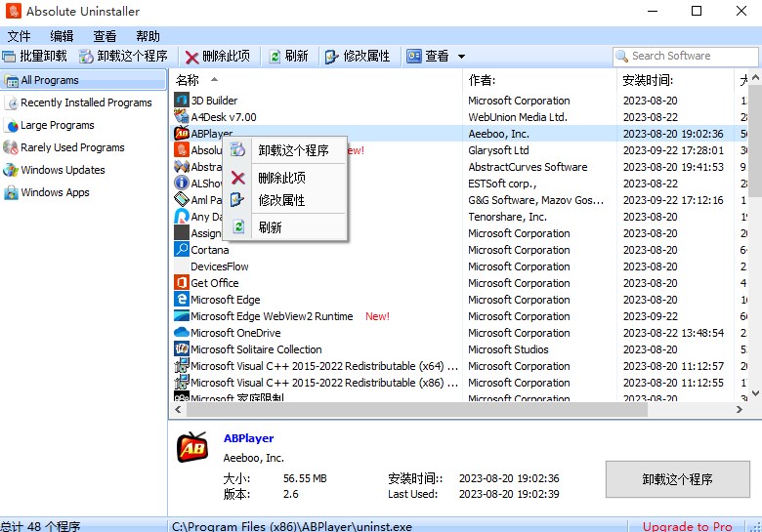Viewport: 762px width, 532px height.
Task: Open the 编辑 menu in menu bar
Action: 62,36
